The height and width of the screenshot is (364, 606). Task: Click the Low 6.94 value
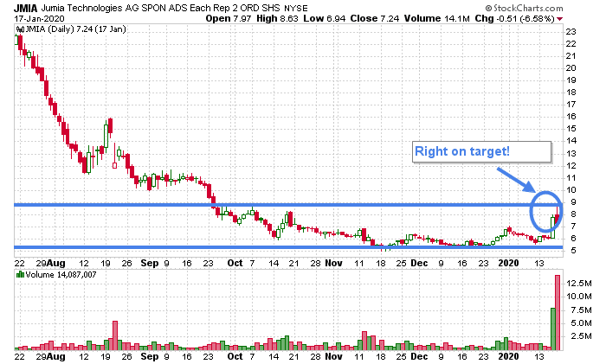(x=325, y=18)
